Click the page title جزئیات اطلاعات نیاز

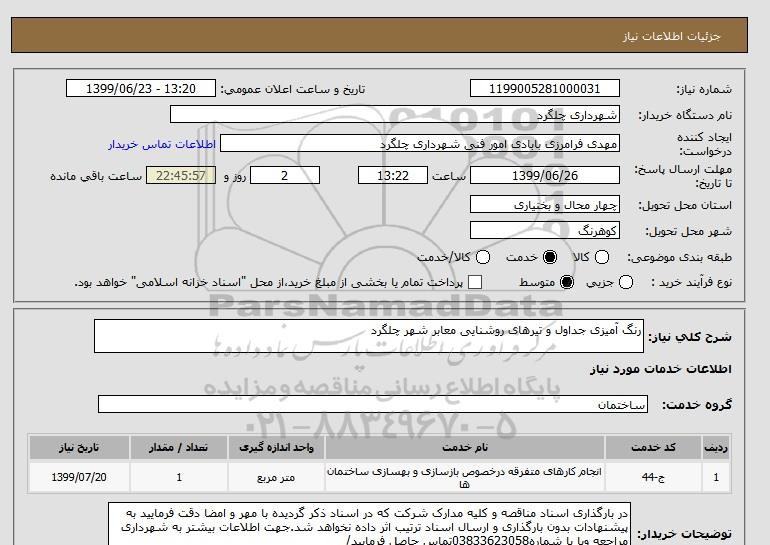pyautogui.click(x=671, y=37)
